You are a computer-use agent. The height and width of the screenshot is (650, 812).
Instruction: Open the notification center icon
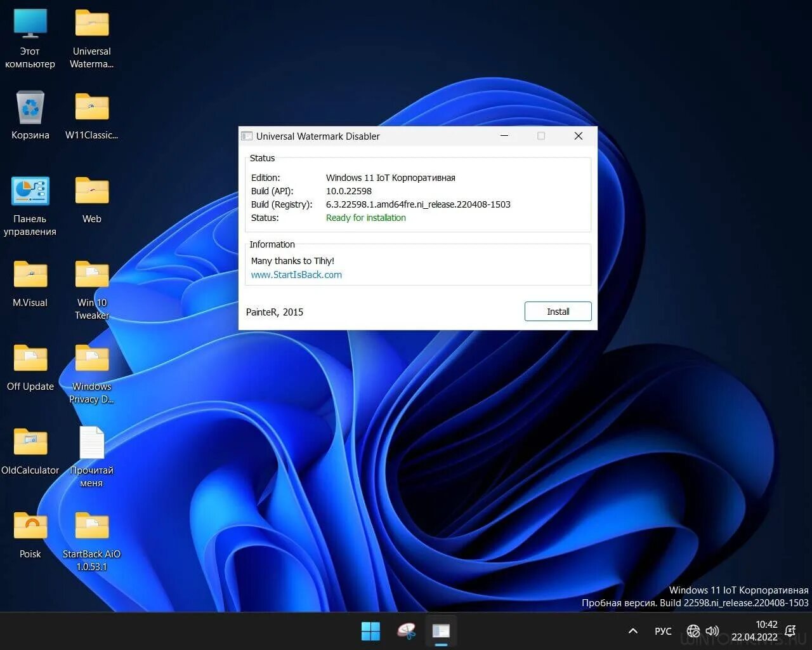click(790, 631)
